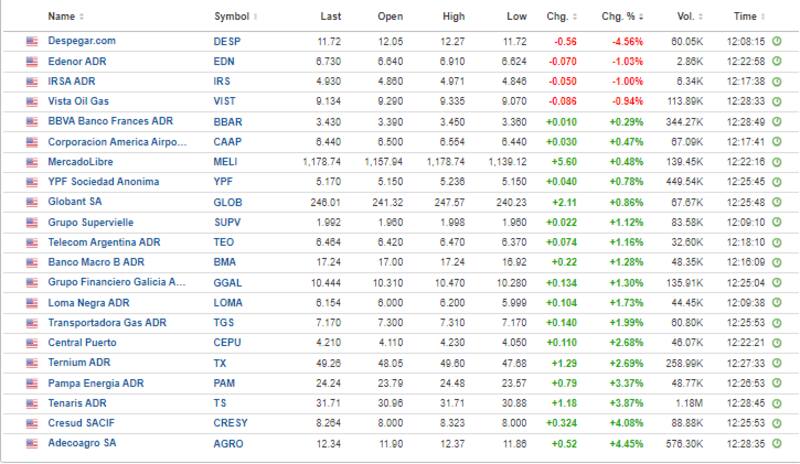Click the GGAL symbol cell
Image resolution: width=800 pixels, height=464 pixels.
228,283
